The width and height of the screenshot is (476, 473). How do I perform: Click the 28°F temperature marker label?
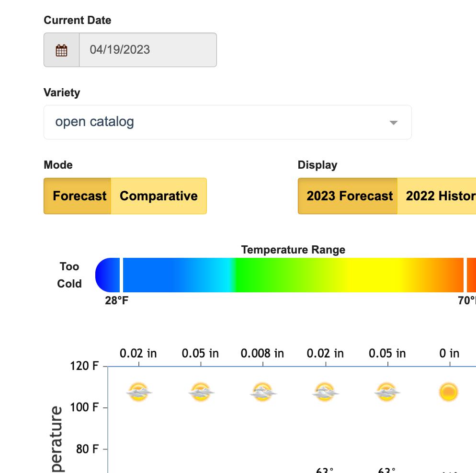[x=117, y=301]
